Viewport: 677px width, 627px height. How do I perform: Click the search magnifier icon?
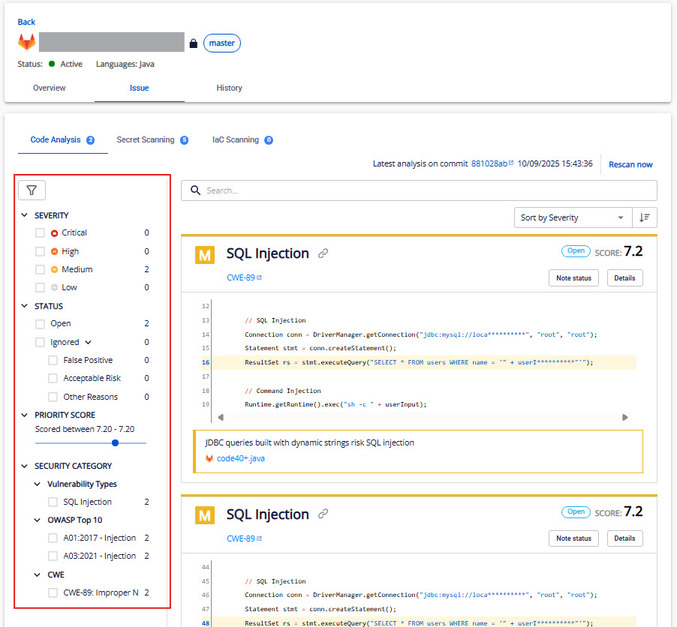196,190
